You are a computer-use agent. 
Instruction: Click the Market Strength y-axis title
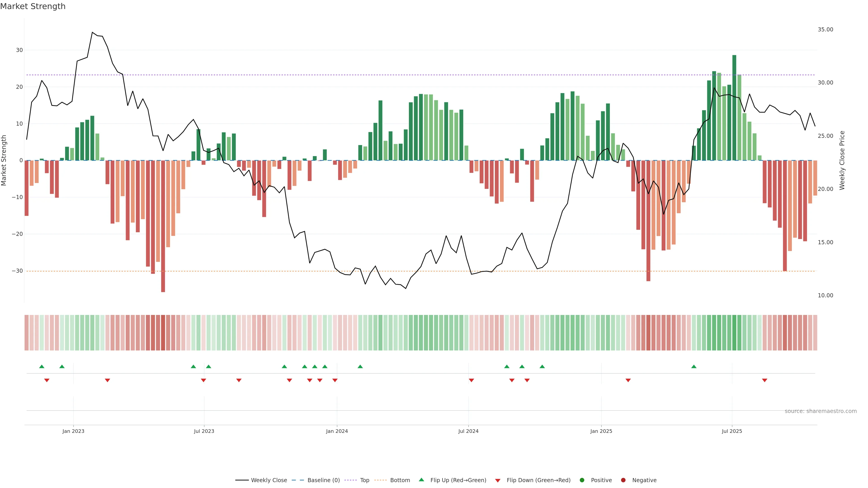point(4,160)
